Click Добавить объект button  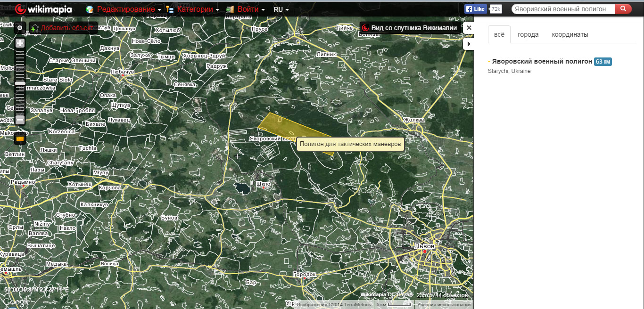click(x=64, y=28)
